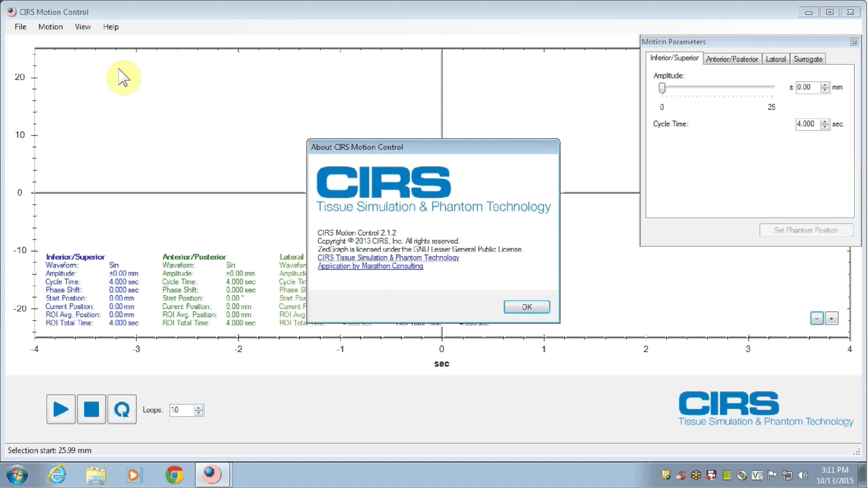Click the graph zoom out minus button

pyautogui.click(x=816, y=319)
